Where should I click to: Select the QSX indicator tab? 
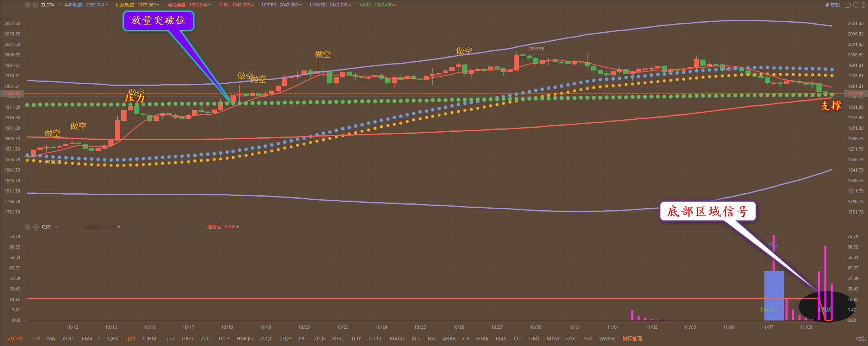pyautogui.click(x=131, y=339)
